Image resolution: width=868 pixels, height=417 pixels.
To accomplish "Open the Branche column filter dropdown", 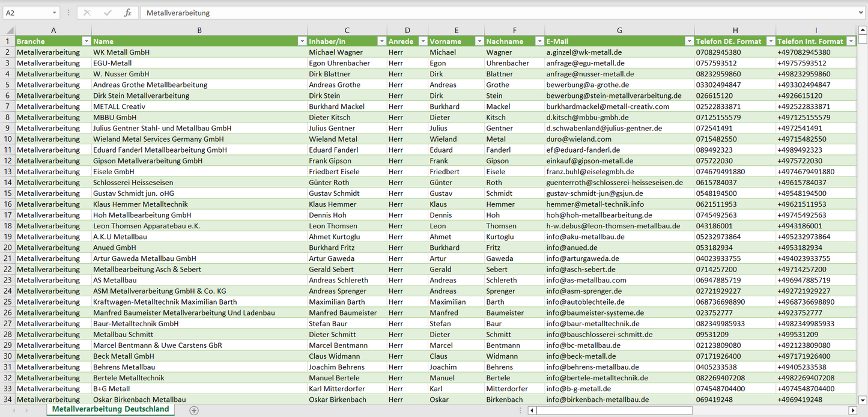I will coord(86,41).
